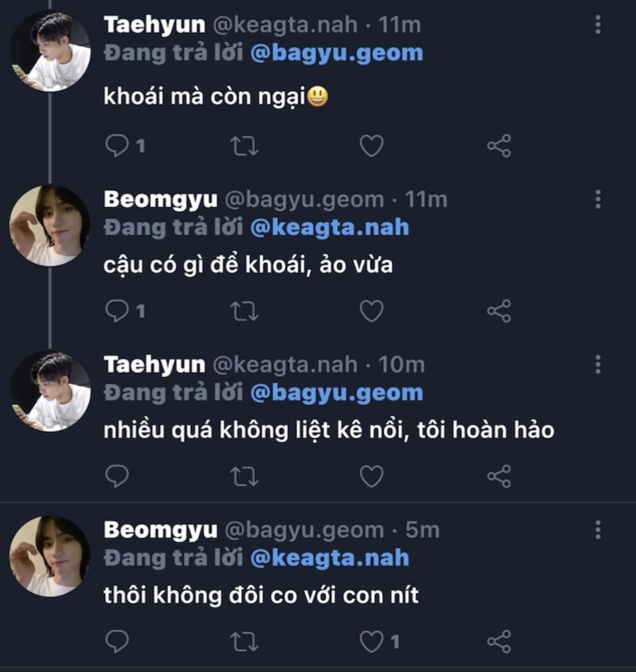Share Taehyun's "khoái mà còn ngại" tweet
Screen dimensions: 636x672
499,146
